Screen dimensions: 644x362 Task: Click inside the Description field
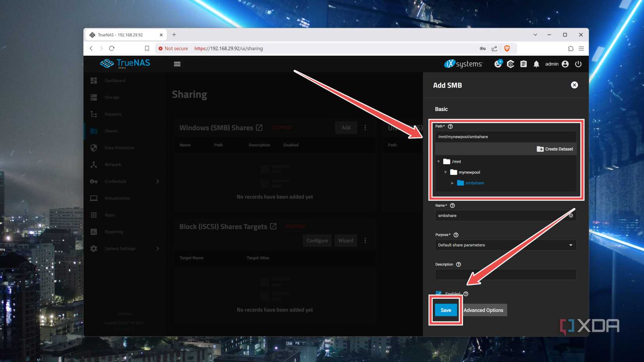tap(505, 274)
